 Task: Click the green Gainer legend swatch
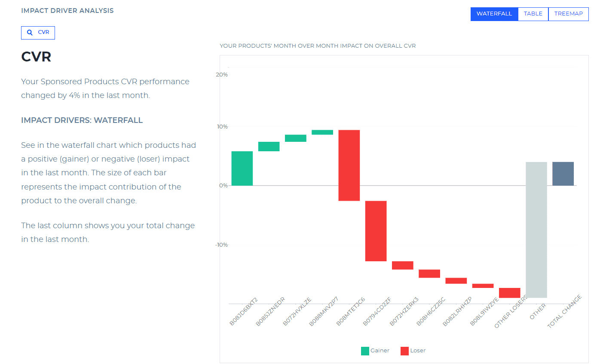[x=365, y=351]
